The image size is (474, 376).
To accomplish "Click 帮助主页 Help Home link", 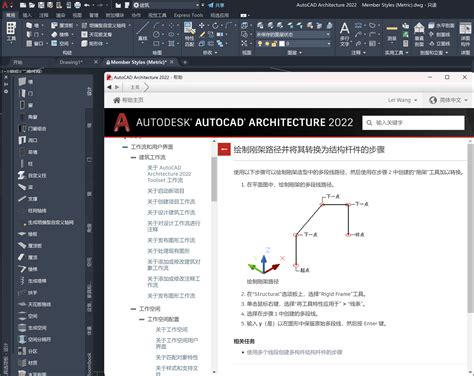I will [x=129, y=100].
